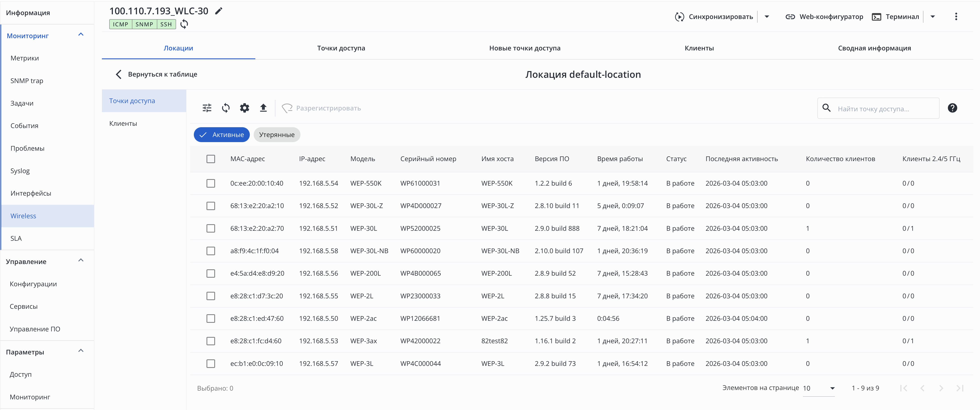This screenshot has height=410, width=980.
Task: Click the upload arrow icon in the table toolbar
Action: pyautogui.click(x=263, y=108)
